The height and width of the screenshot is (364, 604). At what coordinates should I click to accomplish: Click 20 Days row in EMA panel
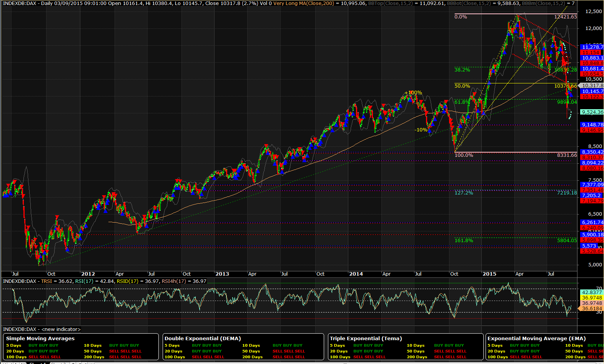[x=514, y=351]
